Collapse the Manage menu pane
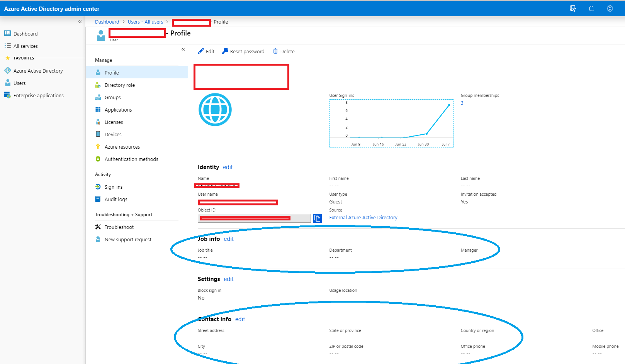This screenshot has height=364, width=625. pyautogui.click(x=183, y=49)
